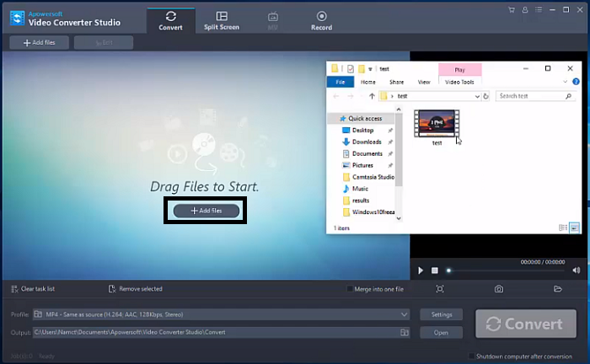
Task: Open Share ribbon tab in Explorer
Action: click(397, 82)
